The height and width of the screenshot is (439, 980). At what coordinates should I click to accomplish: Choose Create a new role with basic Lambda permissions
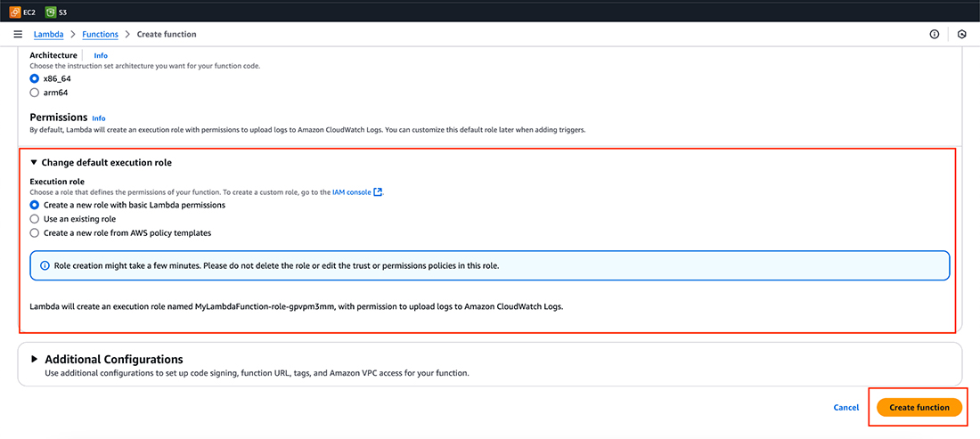click(35, 205)
